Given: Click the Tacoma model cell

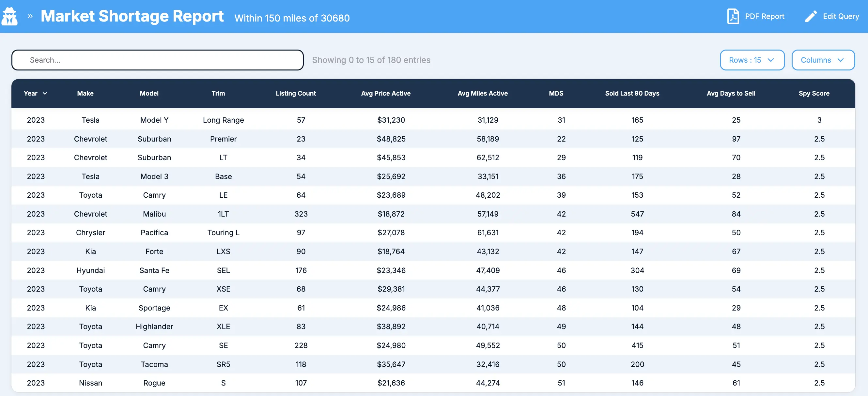Looking at the screenshot, I should click(x=154, y=364).
